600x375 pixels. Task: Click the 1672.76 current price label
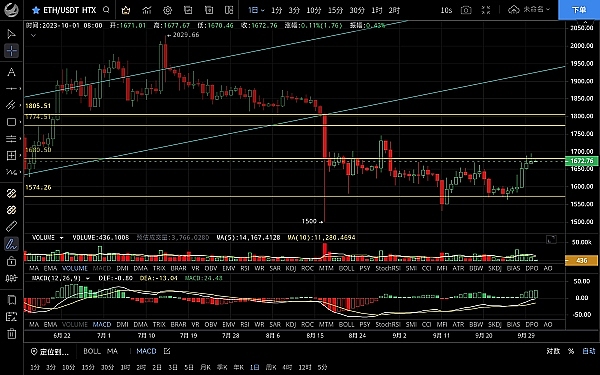582,161
